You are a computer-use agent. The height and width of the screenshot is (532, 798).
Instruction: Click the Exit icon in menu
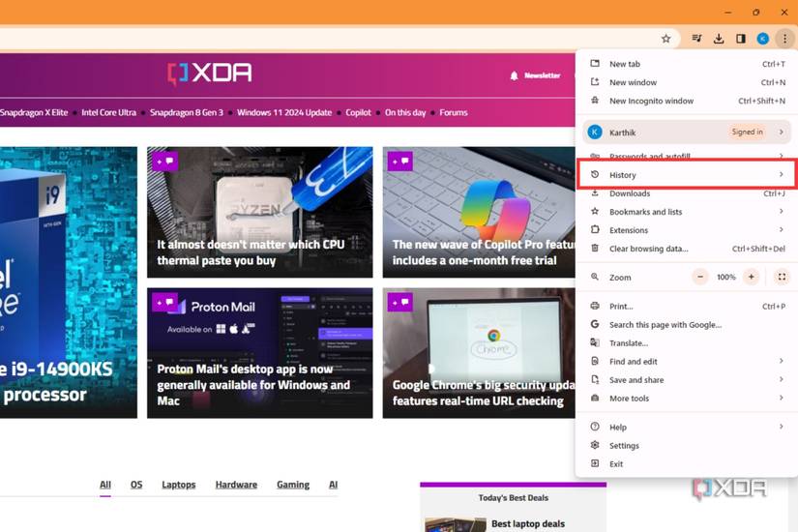point(595,463)
